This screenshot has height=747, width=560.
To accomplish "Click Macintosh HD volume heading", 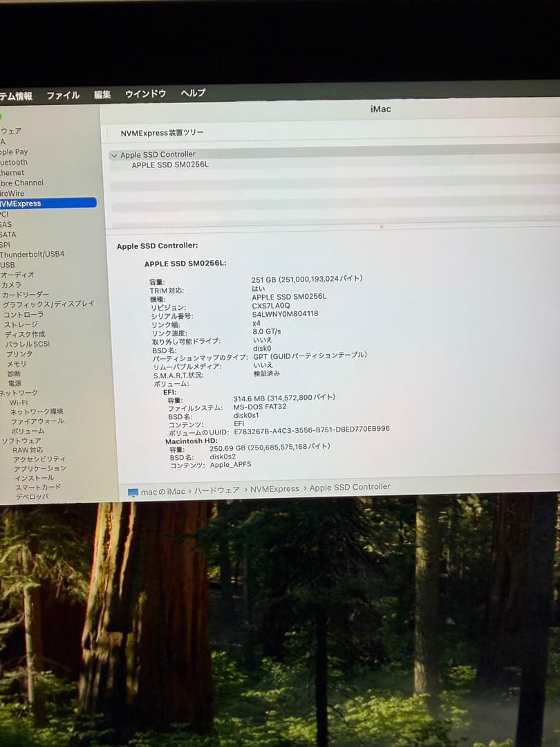I will 192,441.
